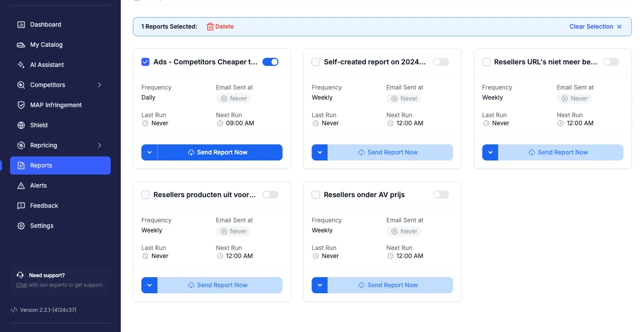Screen dimensions: 644x332
Task: Click the clock icon beside 09:00 AM
Action: coord(220,123)
